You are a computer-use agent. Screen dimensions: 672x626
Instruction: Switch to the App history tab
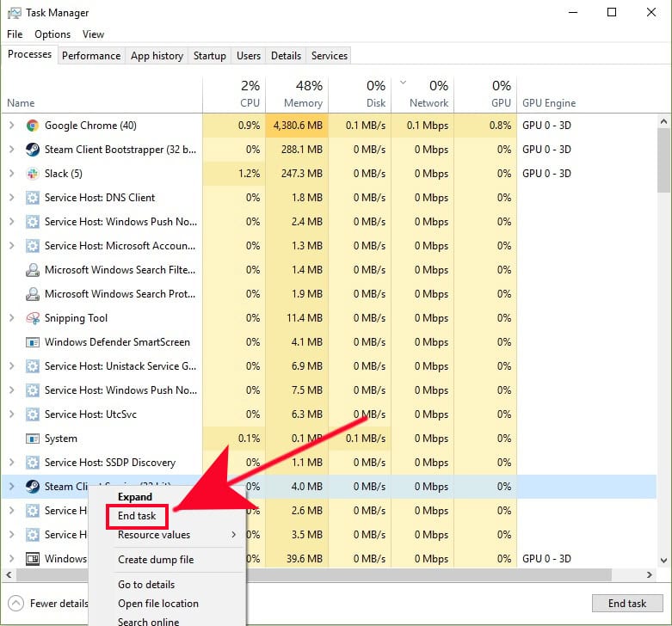[x=157, y=56]
